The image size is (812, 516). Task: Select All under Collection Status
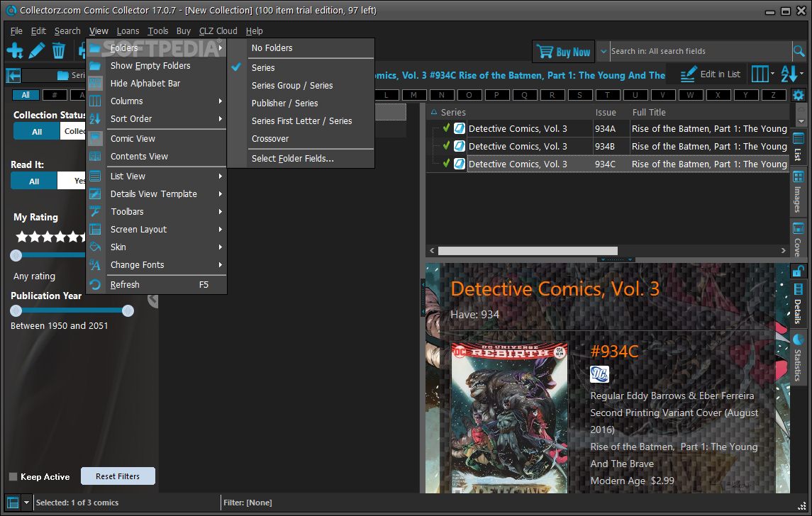pos(37,131)
